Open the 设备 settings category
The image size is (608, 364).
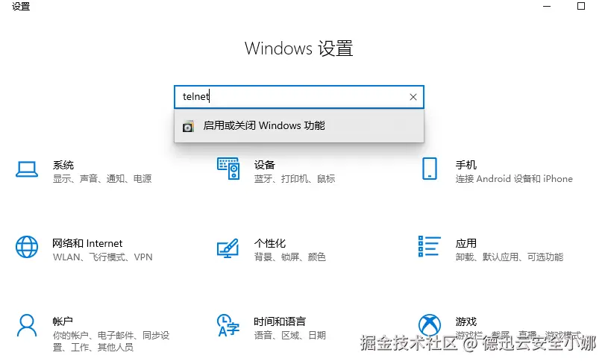pyautogui.click(x=276, y=172)
